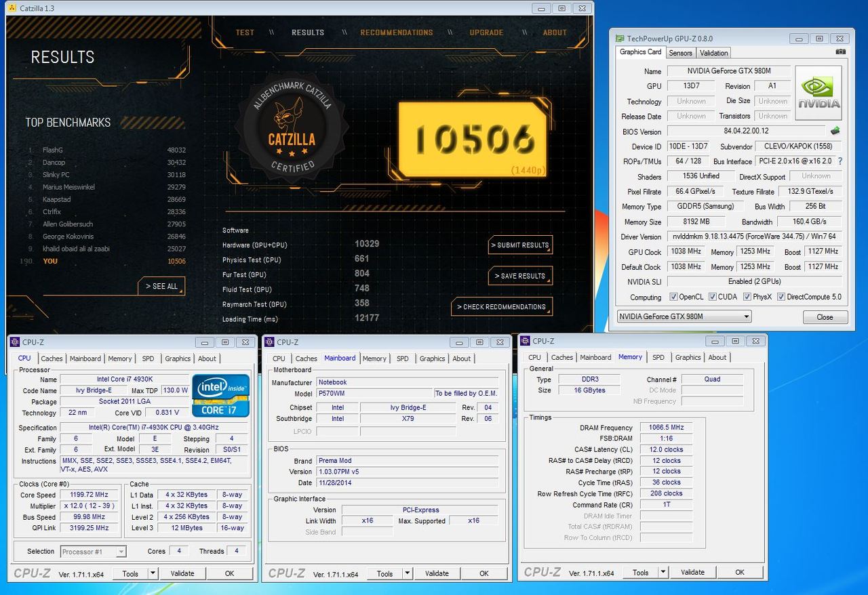Toggle the CUDA checkbox
This screenshot has height=595, width=868.
pos(713,297)
